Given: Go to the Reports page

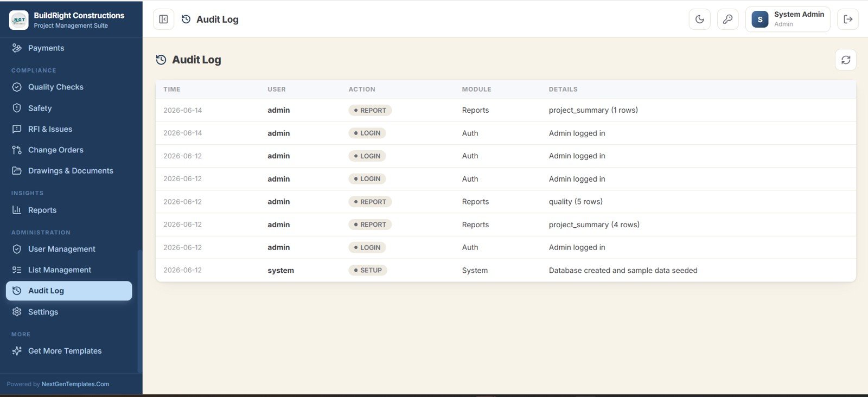Looking at the screenshot, I should click(69, 210).
